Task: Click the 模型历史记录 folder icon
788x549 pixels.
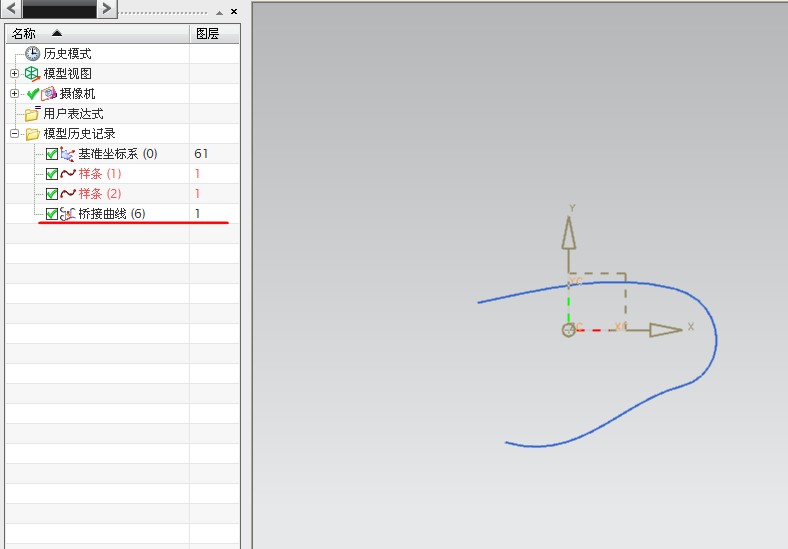Action: tap(33, 134)
